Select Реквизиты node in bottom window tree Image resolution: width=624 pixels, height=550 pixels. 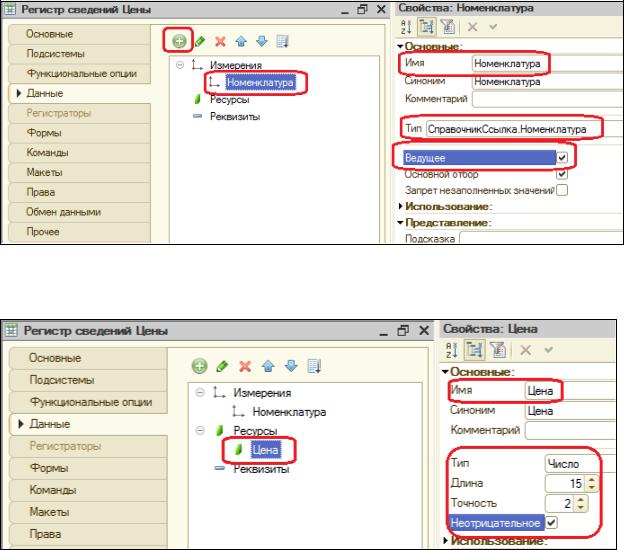pos(261,469)
